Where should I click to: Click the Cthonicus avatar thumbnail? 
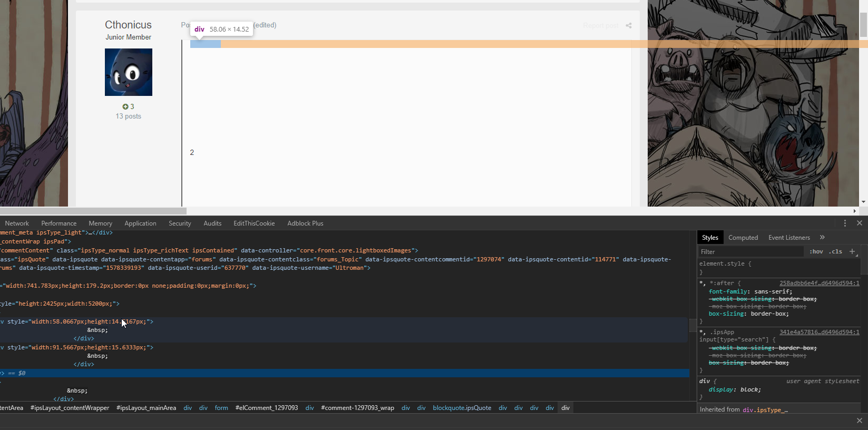(x=128, y=72)
